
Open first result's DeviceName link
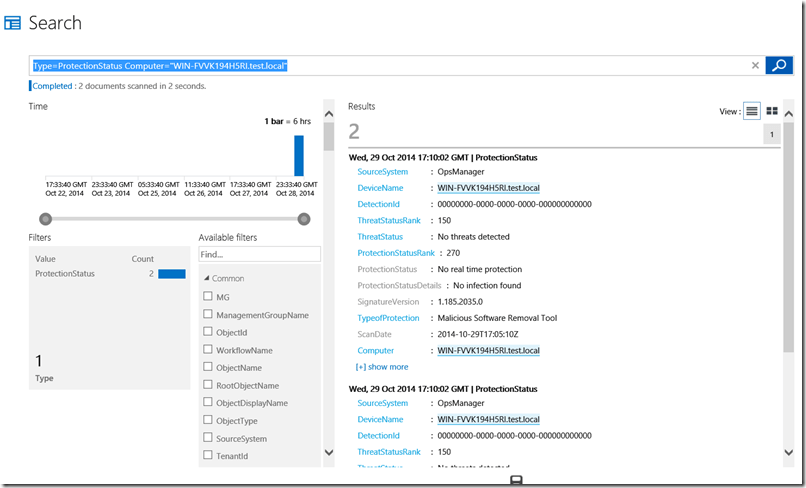tap(488, 188)
